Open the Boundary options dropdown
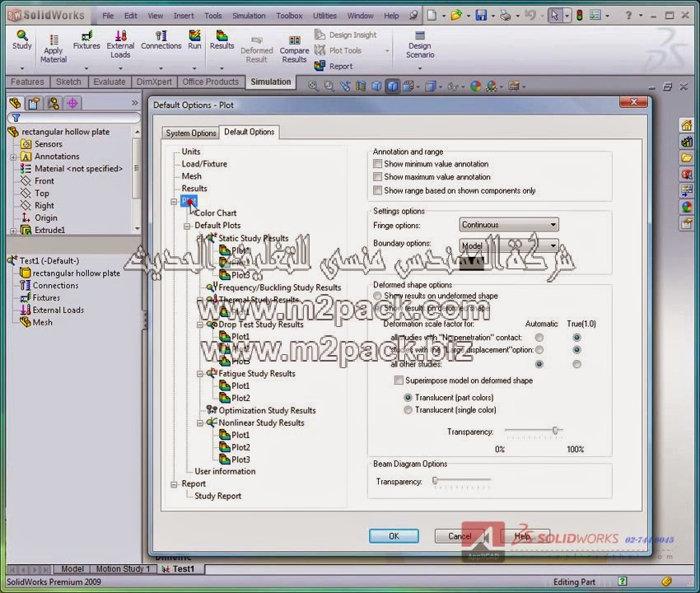The height and width of the screenshot is (593, 700). click(509, 245)
